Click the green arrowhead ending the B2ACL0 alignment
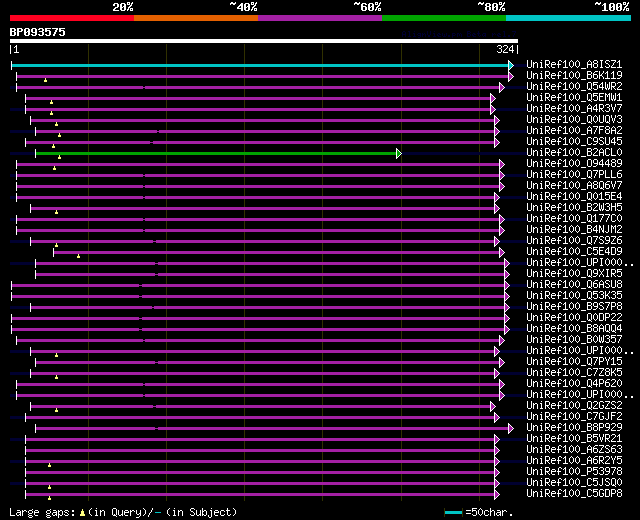 [399, 153]
